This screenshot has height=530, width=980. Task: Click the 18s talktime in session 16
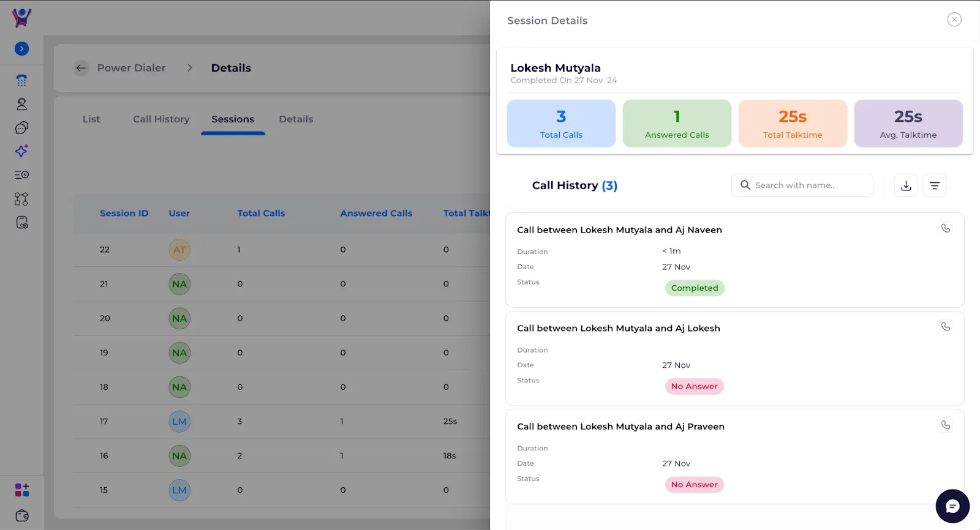pos(450,456)
